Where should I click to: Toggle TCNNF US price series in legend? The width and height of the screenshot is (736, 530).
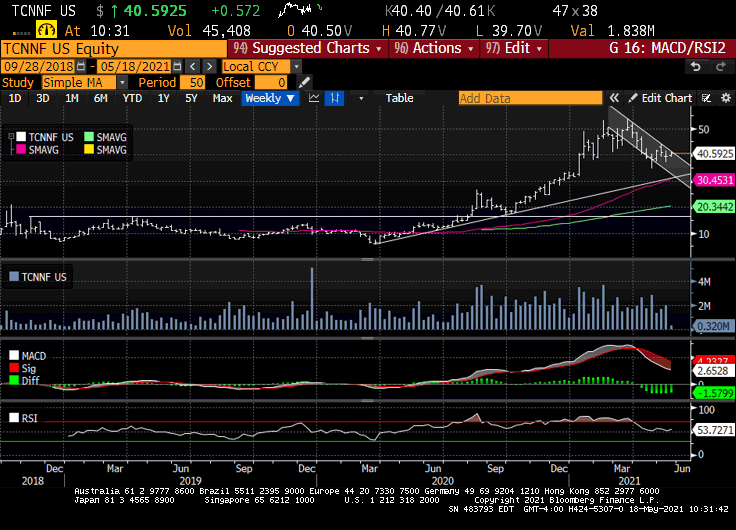(x=45, y=137)
